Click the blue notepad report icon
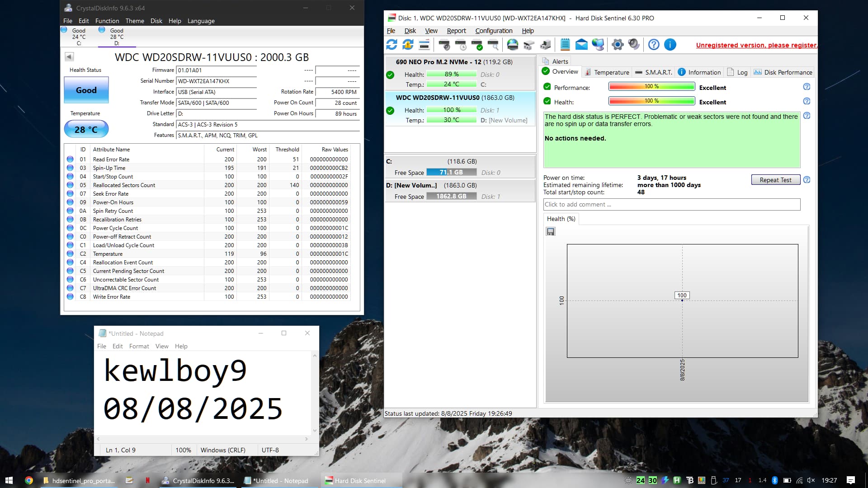This screenshot has height=488, width=868. pyautogui.click(x=565, y=44)
